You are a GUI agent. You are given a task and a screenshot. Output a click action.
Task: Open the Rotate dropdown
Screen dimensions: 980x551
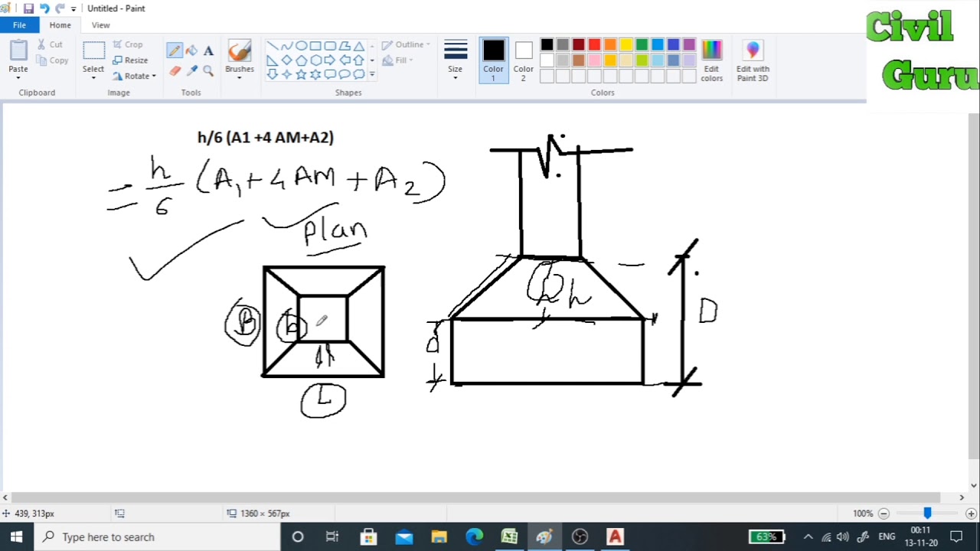[x=134, y=76]
